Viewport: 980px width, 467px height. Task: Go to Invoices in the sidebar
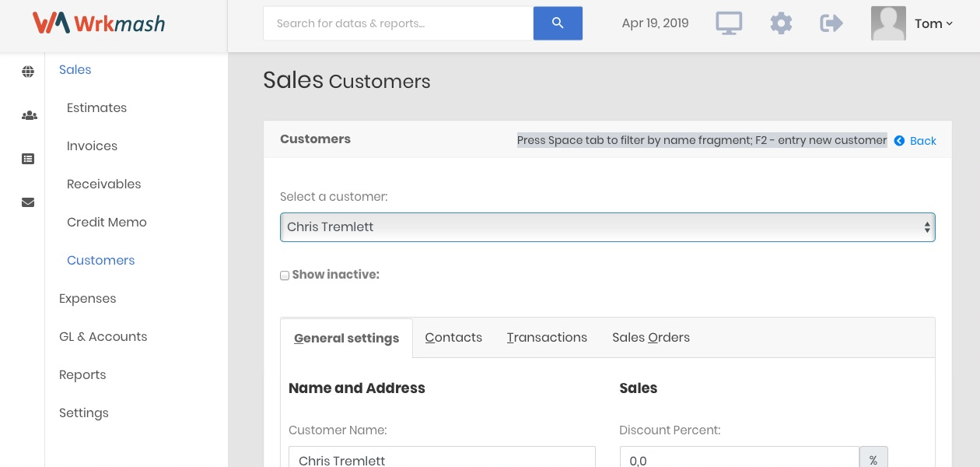pos(92,146)
